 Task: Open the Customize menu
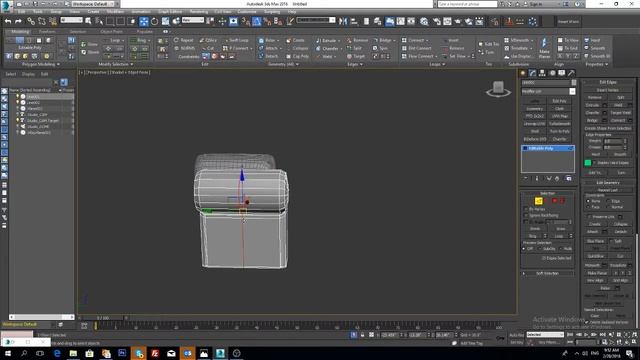click(247, 12)
